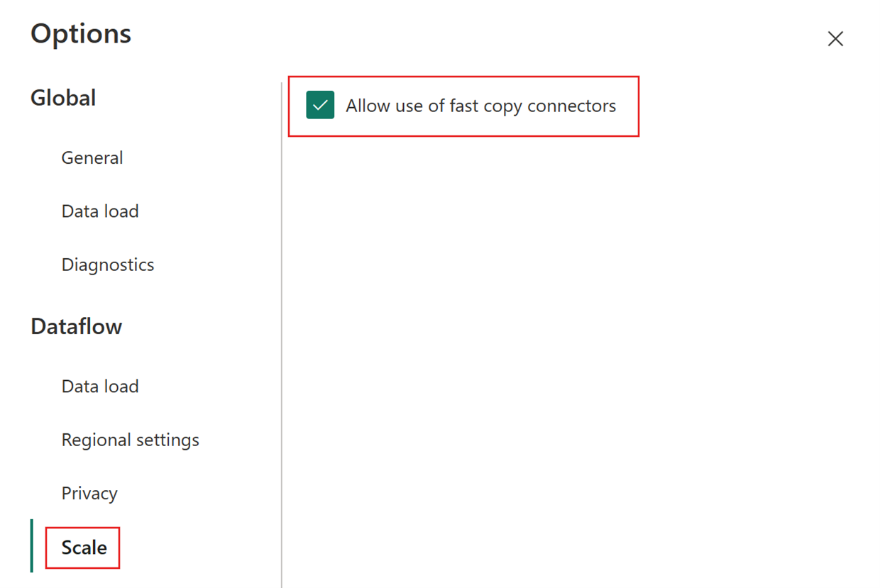Go to Regional settings
This screenshot has height=588, width=880.
coord(131,440)
